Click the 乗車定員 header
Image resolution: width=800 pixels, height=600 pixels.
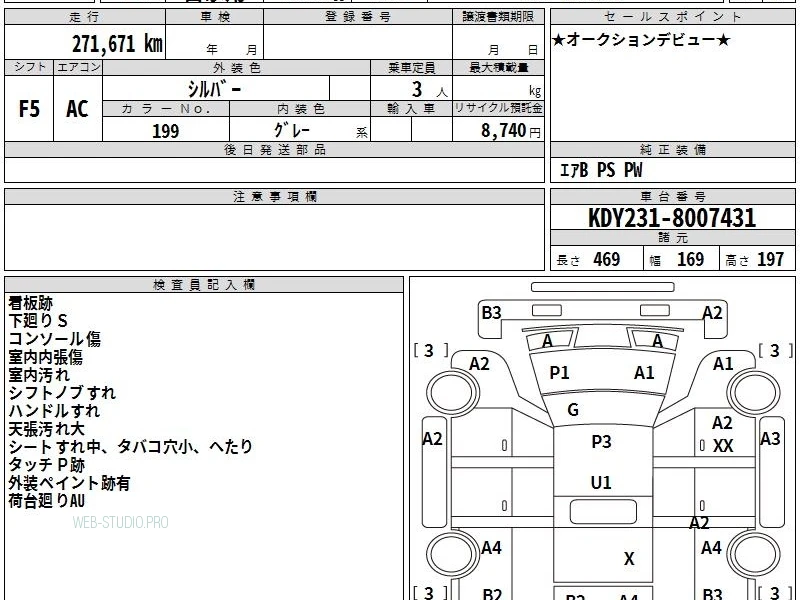point(411,67)
